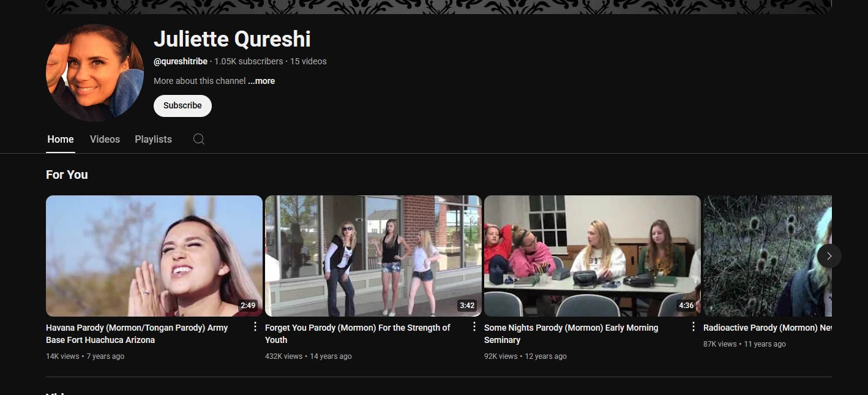Viewport: 868px width, 395px height.
Task: Open more options for Some Nights Parody video
Action: [693, 327]
